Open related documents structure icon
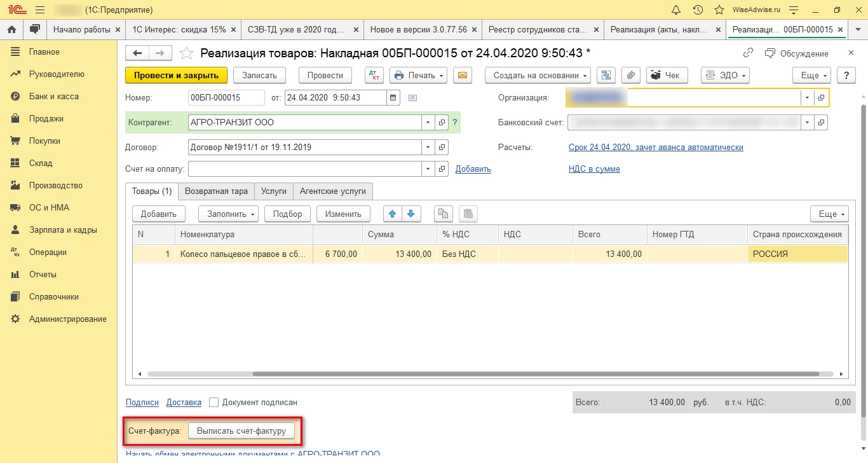 (606, 75)
